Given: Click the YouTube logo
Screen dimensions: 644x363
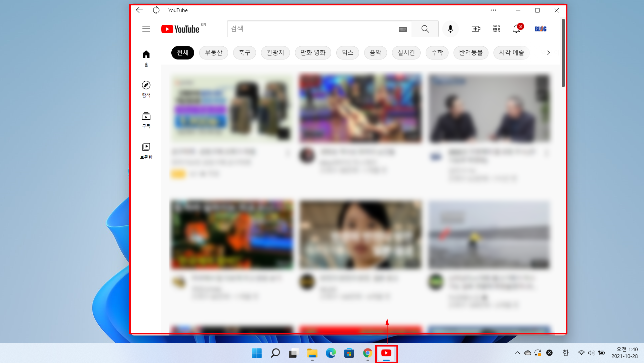Looking at the screenshot, I should coord(180,29).
